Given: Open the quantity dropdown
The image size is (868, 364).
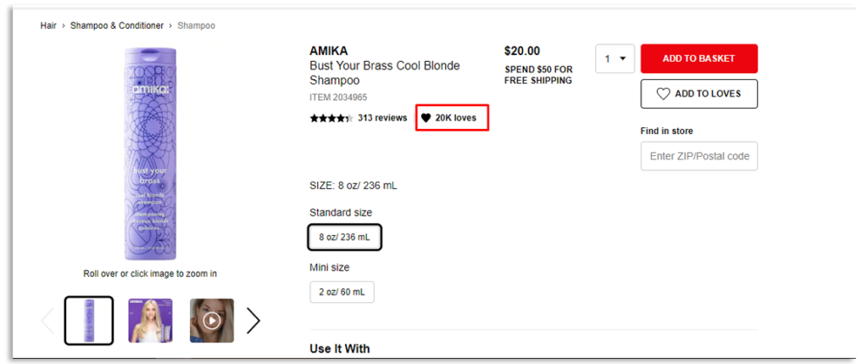Looking at the screenshot, I should tap(615, 59).
